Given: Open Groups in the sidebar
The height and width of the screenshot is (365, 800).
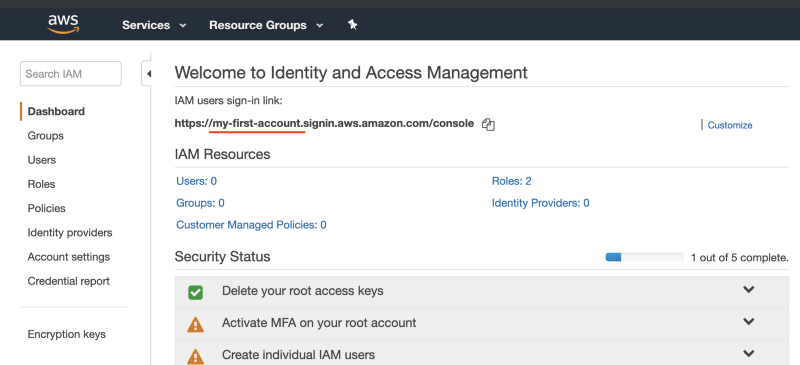Looking at the screenshot, I should click(x=45, y=136).
